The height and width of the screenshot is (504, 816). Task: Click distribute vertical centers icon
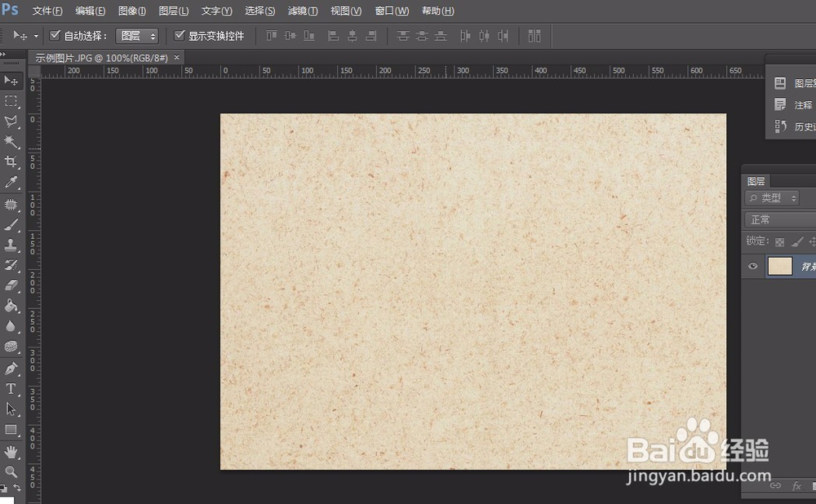(422, 35)
